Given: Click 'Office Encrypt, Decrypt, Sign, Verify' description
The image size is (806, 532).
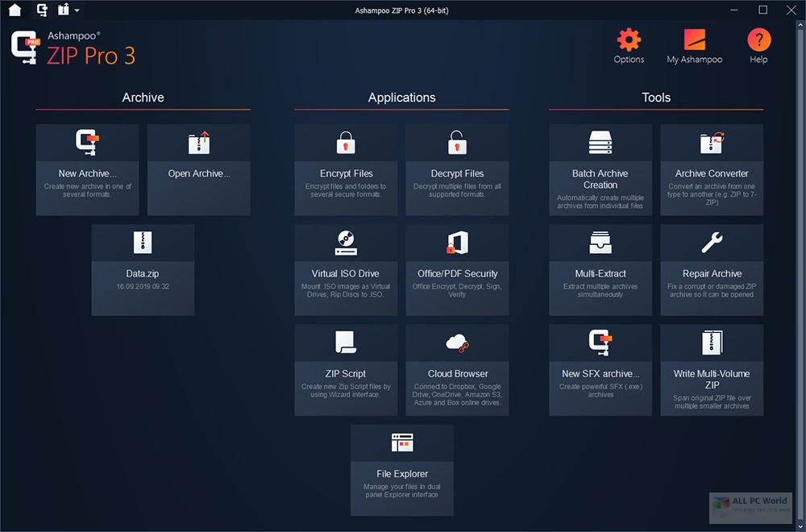Looking at the screenshot, I should 457,291.
